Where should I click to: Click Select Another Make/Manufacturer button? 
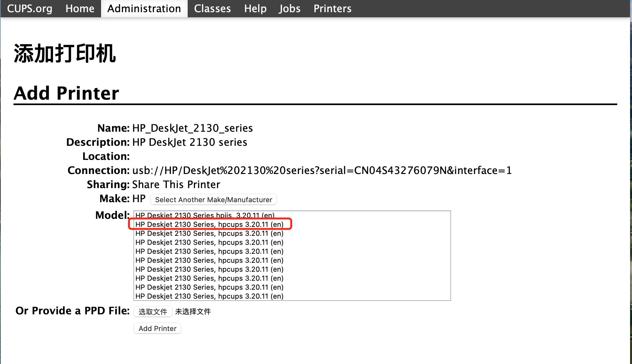point(213,200)
